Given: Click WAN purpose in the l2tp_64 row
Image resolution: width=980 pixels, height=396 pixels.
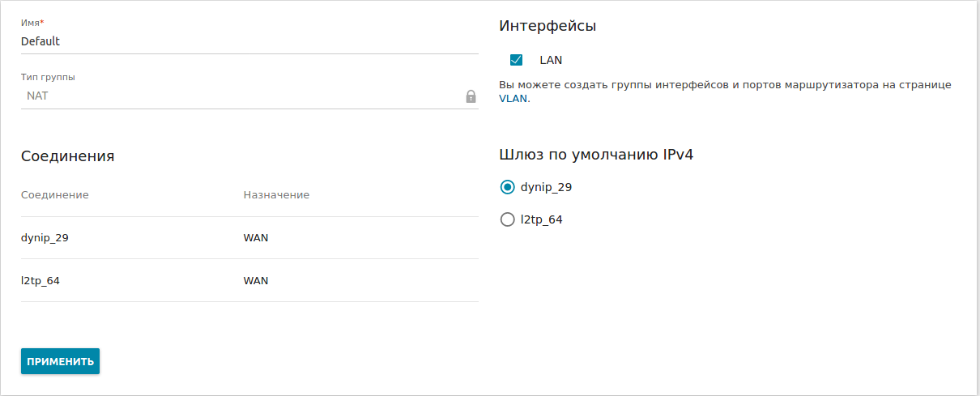Looking at the screenshot, I should pyautogui.click(x=256, y=281).
